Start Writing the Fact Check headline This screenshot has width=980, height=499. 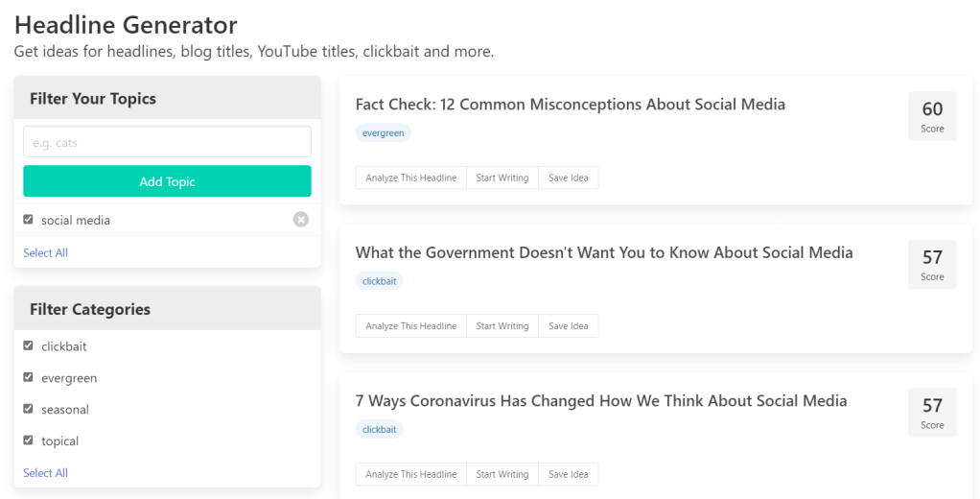tap(502, 178)
